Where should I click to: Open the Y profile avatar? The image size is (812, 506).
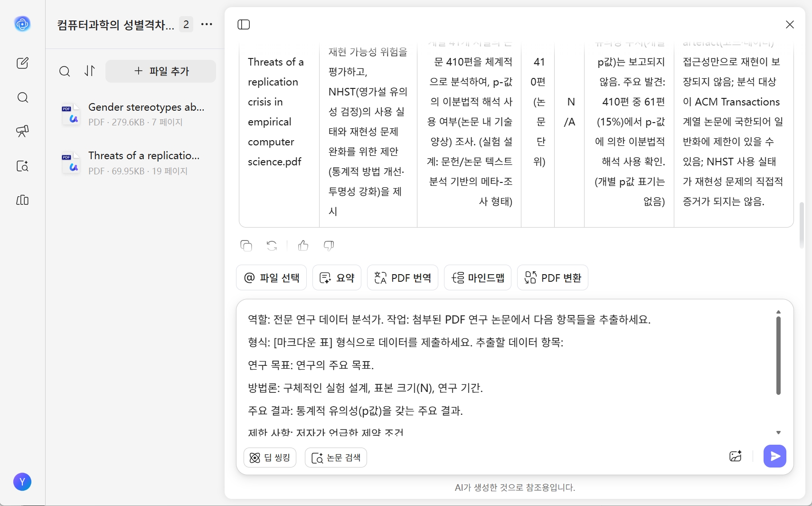click(x=22, y=482)
